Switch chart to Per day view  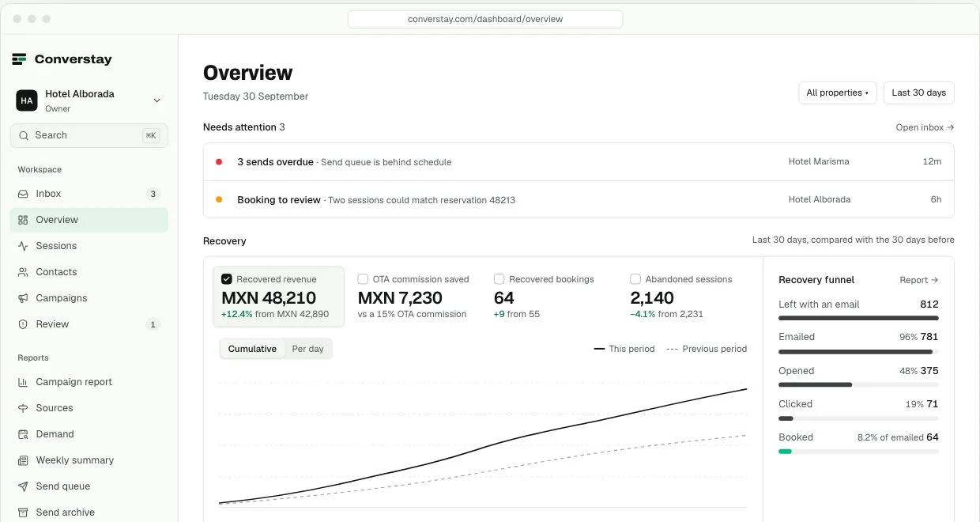(308, 349)
